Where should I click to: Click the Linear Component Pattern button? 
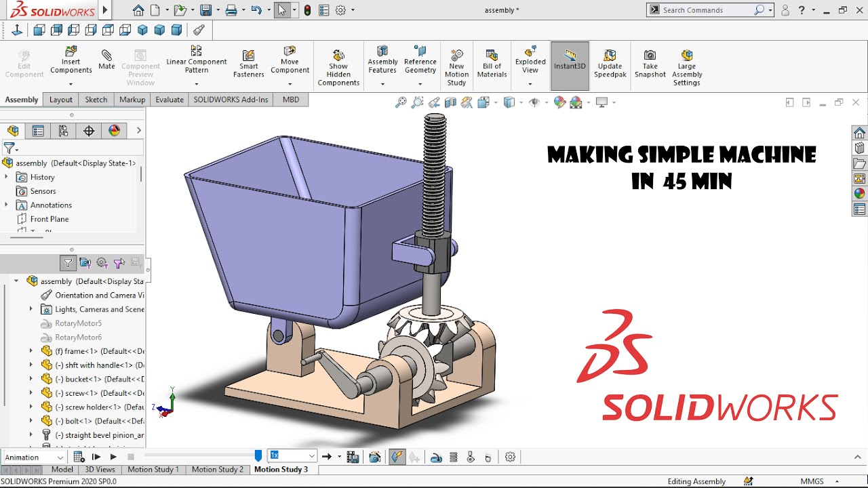(197, 60)
